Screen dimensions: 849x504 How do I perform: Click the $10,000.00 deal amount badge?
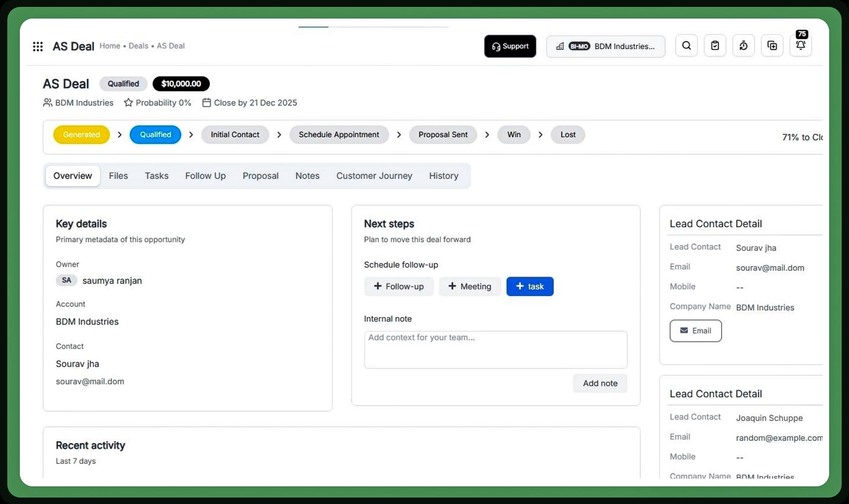[x=181, y=83]
